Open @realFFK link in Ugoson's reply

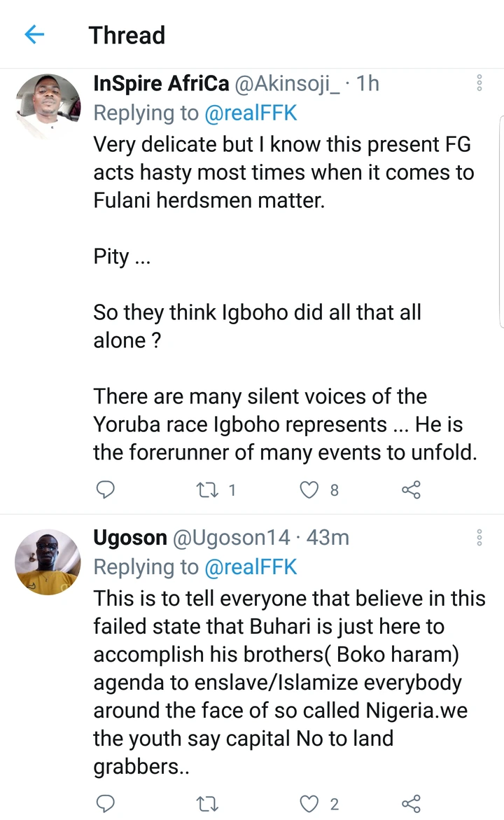(x=251, y=567)
